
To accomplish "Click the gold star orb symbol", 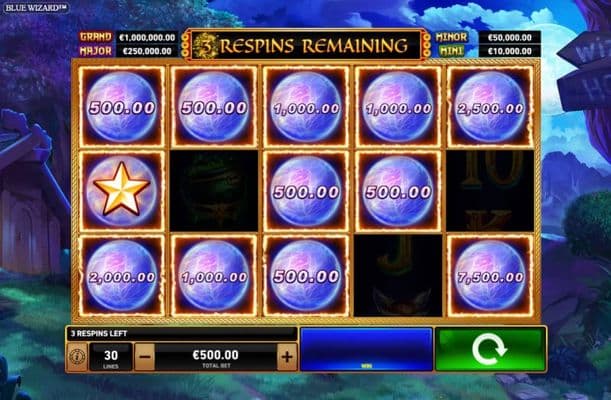I will pos(122,190).
